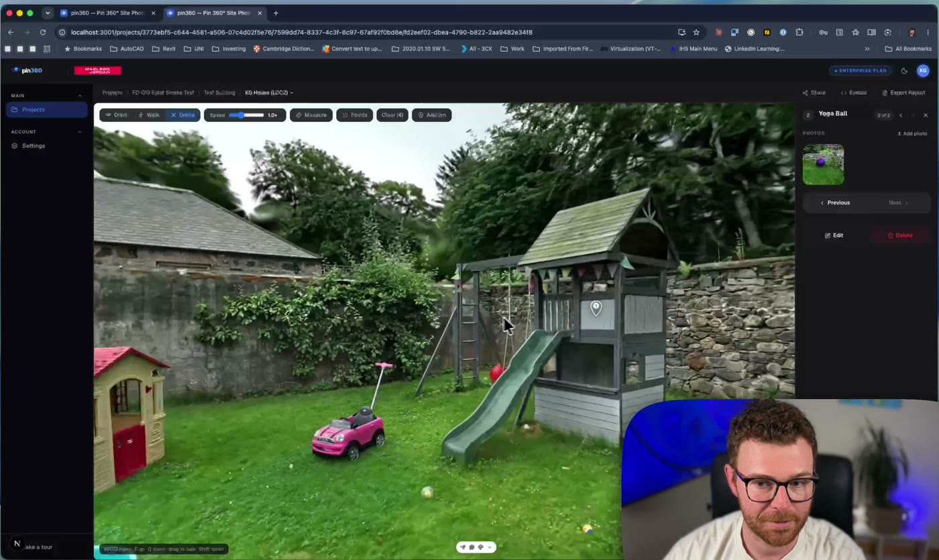Collapse the ACCOUNT sidebar section
The height and width of the screenshot is (560, 939).
pyautogui.click(x=80, y=131)
